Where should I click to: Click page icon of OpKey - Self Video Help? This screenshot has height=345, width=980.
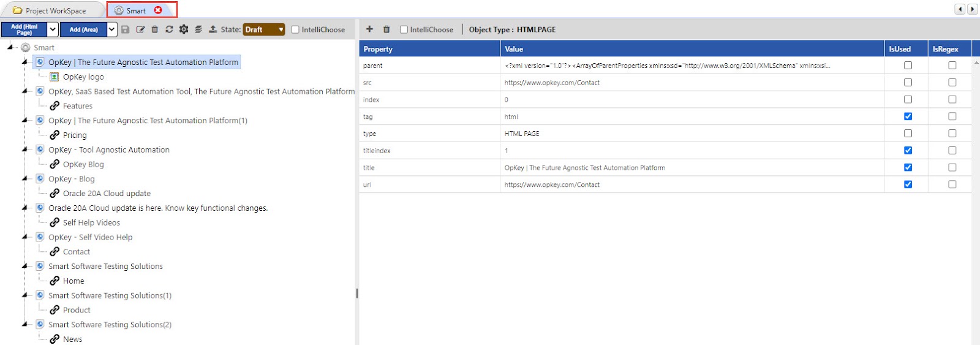pos(40,237)
